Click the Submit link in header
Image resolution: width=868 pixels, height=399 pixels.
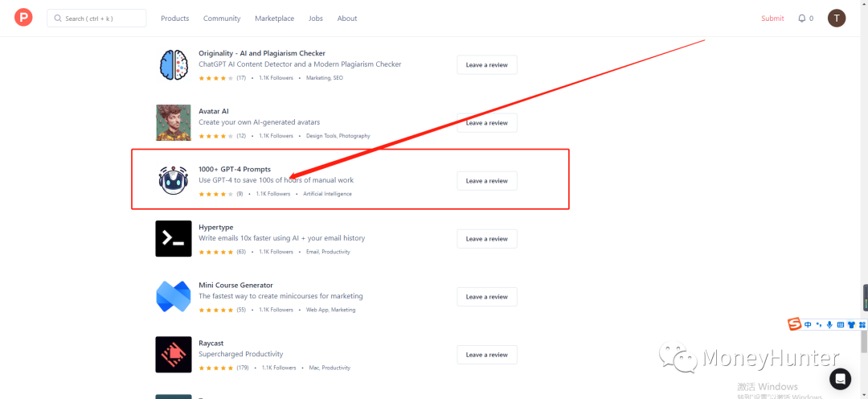coord(772,19)
